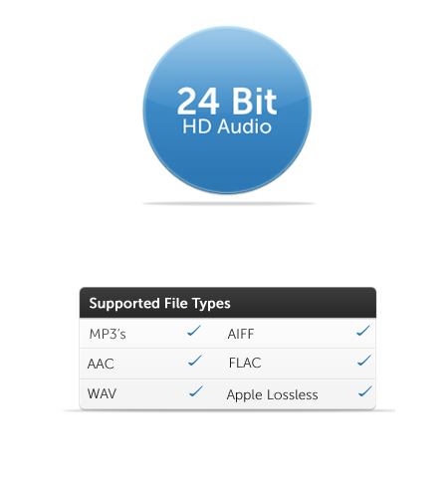Click the checkmark next to MP3's

194,331
